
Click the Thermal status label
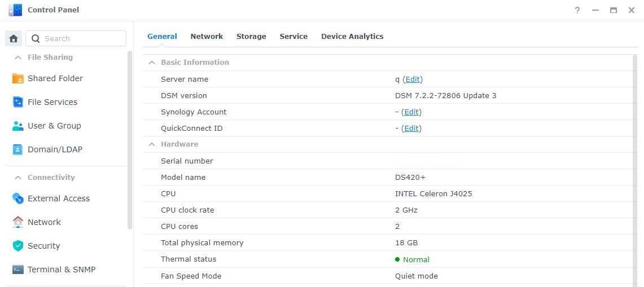pyautogui.click(x=189, y=259)
